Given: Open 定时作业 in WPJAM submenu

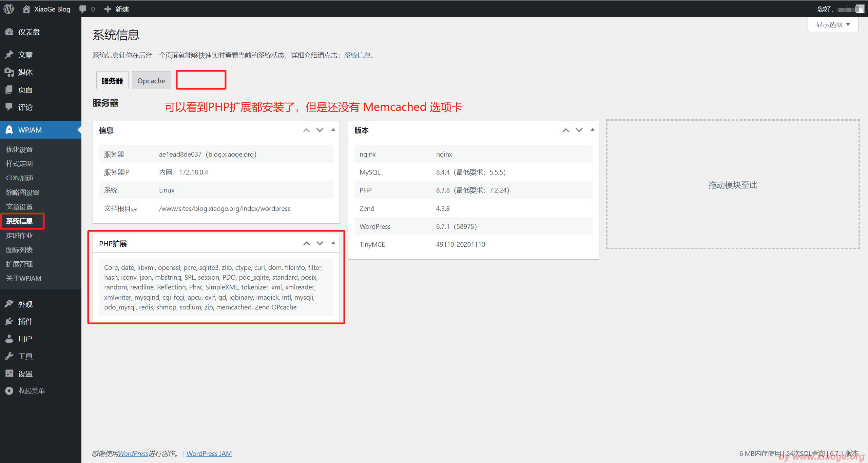Looking at the screenshot, I should click(x=19, y=235).
